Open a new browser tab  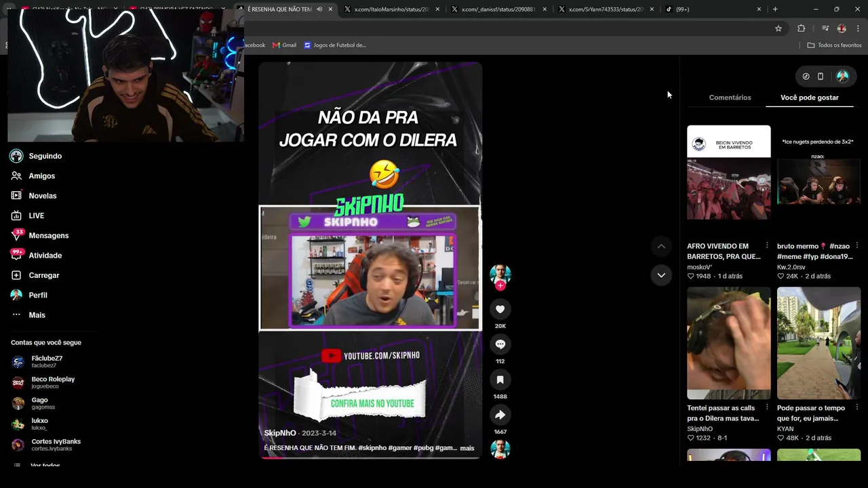[775, 9]
